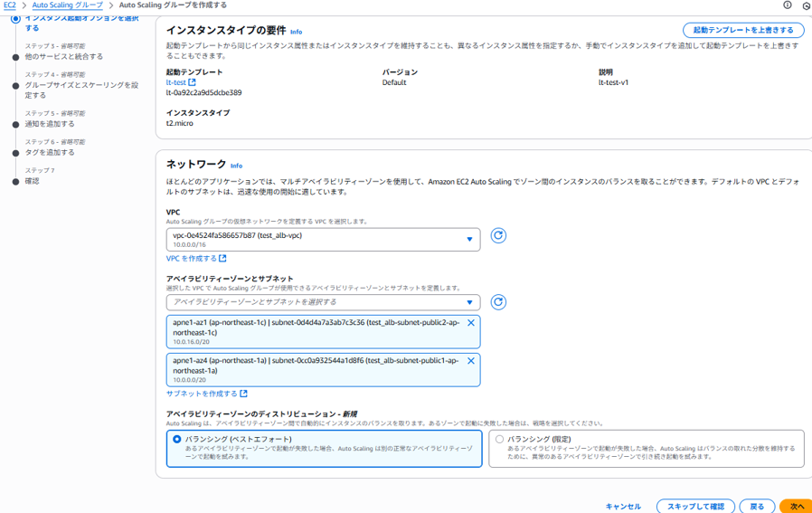Open Info link beside インスタンスタイプの要件
The image size is (812, 513).
coord(297,32)
